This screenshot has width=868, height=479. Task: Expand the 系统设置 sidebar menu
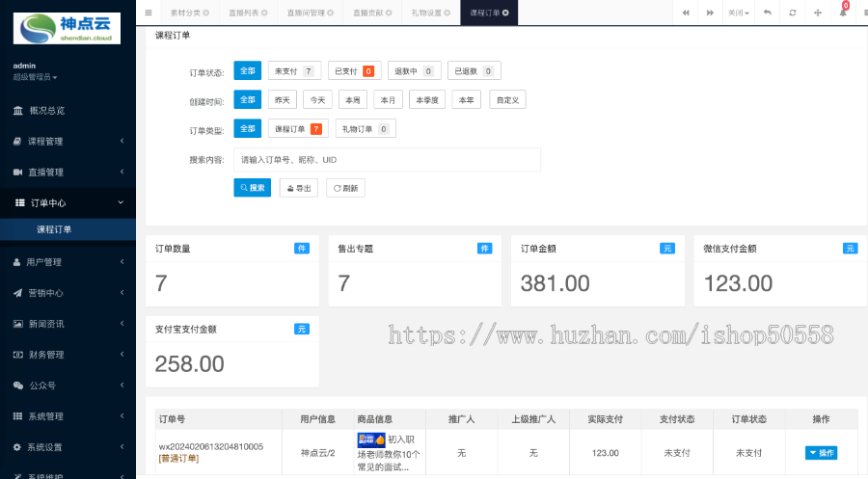point(68,447)
